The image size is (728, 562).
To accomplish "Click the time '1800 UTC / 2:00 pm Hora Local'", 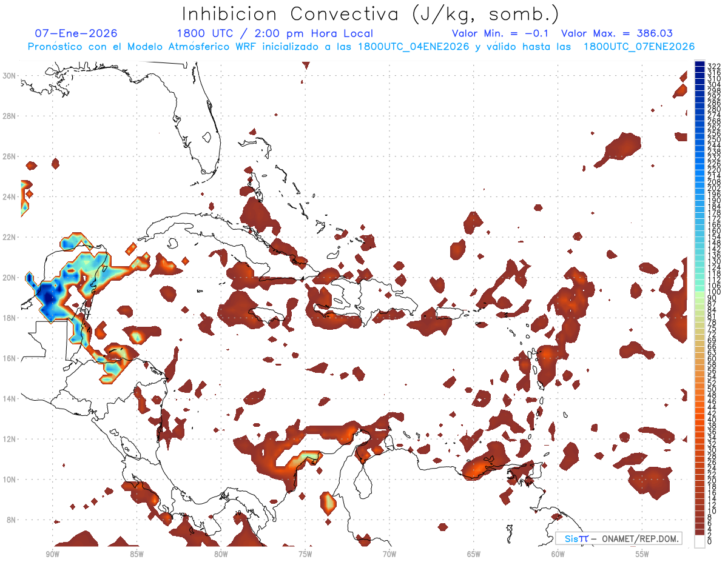I will tap(275, 34).
